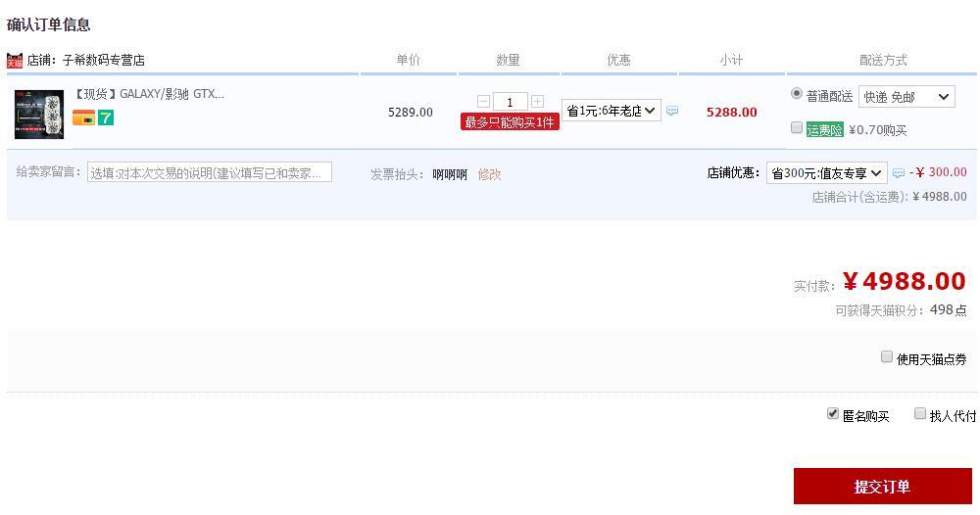Click the product title 【现货】GALAXY/影驰 GTX...

pos(149,94)
